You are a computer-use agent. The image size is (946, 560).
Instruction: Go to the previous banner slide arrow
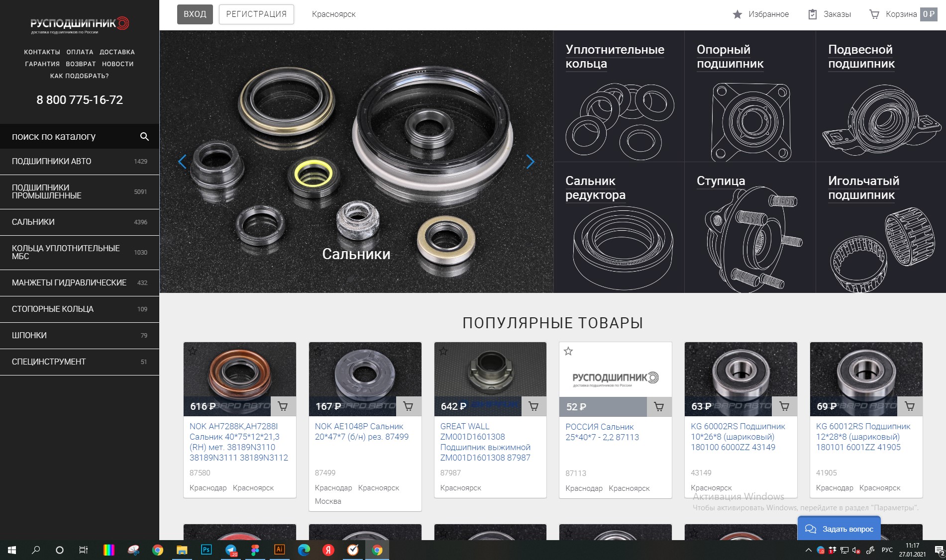pos(182,161)
